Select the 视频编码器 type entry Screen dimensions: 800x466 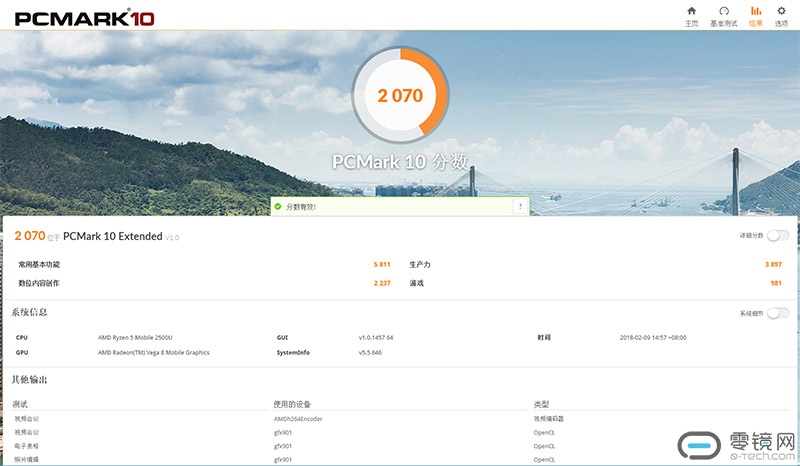(x=548, y=419)
